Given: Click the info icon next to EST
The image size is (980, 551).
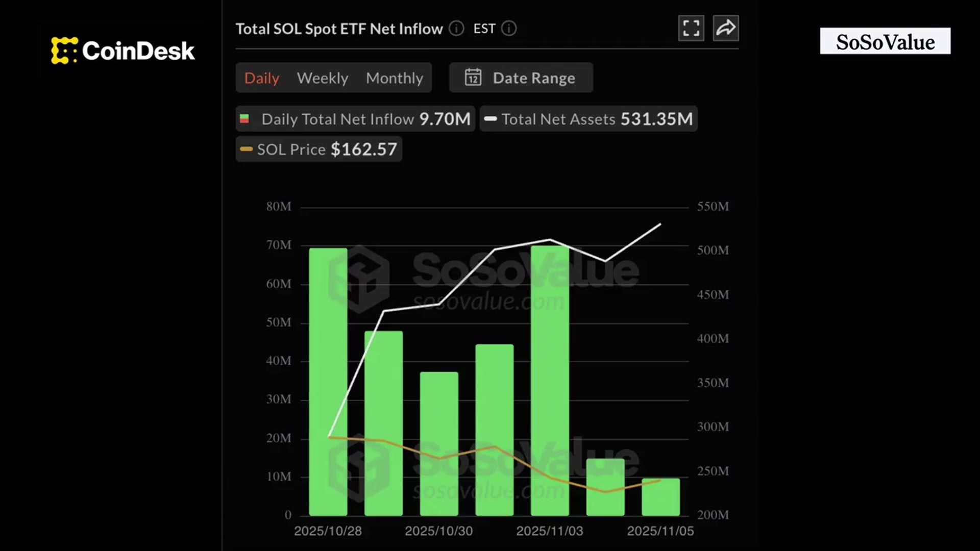Looking at the screenshot, I should click(508, 29).
